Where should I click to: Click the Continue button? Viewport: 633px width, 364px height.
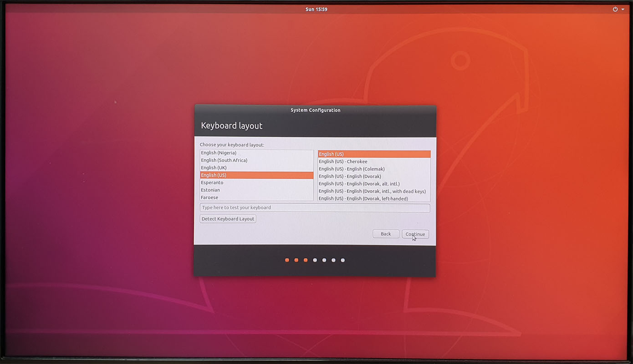415,234
